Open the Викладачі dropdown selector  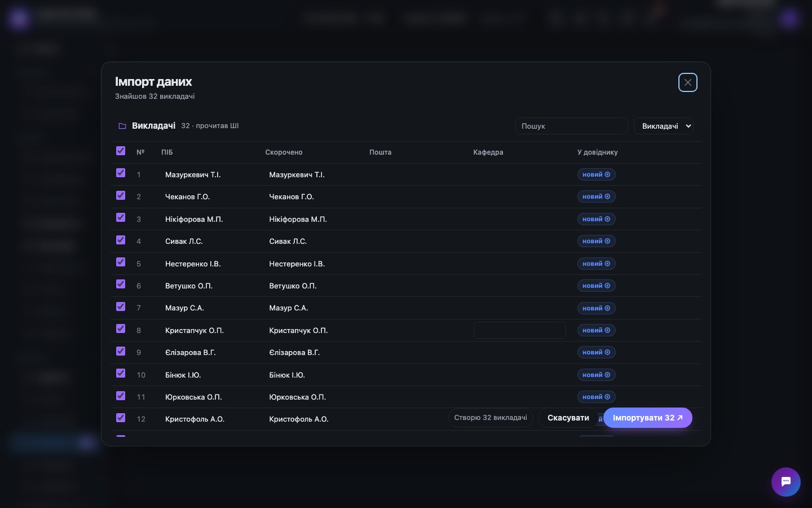(664, 126)
